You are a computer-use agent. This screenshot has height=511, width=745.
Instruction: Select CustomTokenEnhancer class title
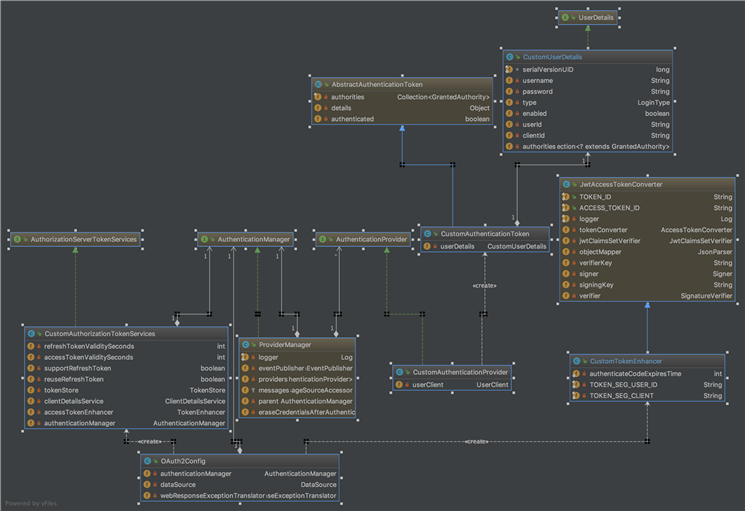pyautogui.click(x=626, y=361)
